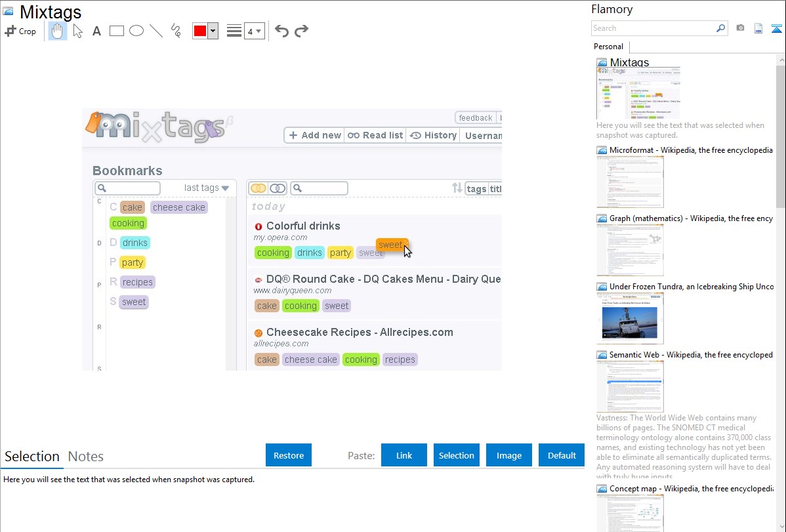Redo the last undone edit

pyautogui.click(x=301, y=31)
